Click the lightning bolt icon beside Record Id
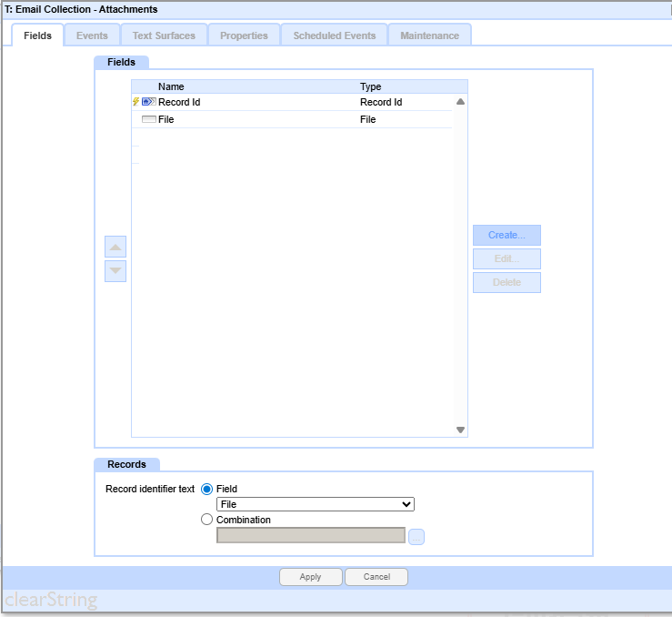Screen dimensions: 672x617 coord(136,102)
